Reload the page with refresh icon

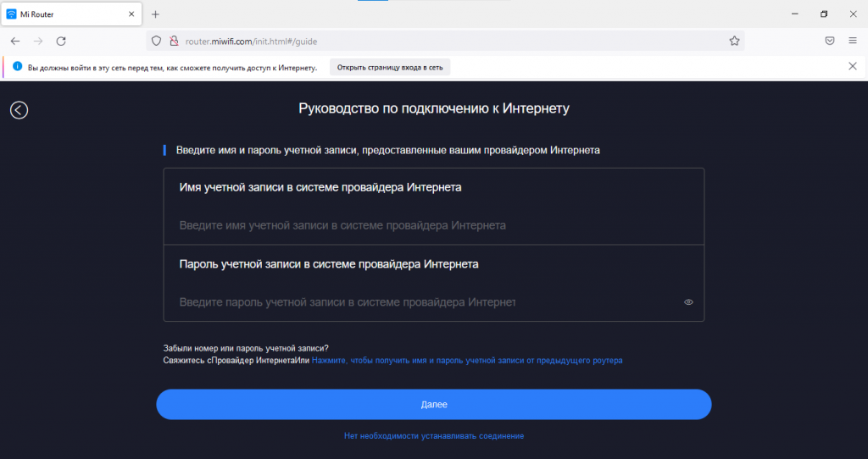pos(61,41)
